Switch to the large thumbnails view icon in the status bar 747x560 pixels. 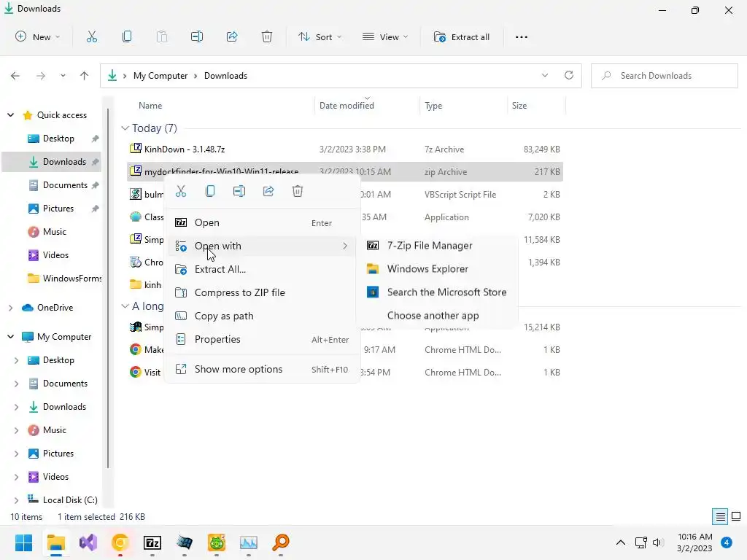click(736, 517)
